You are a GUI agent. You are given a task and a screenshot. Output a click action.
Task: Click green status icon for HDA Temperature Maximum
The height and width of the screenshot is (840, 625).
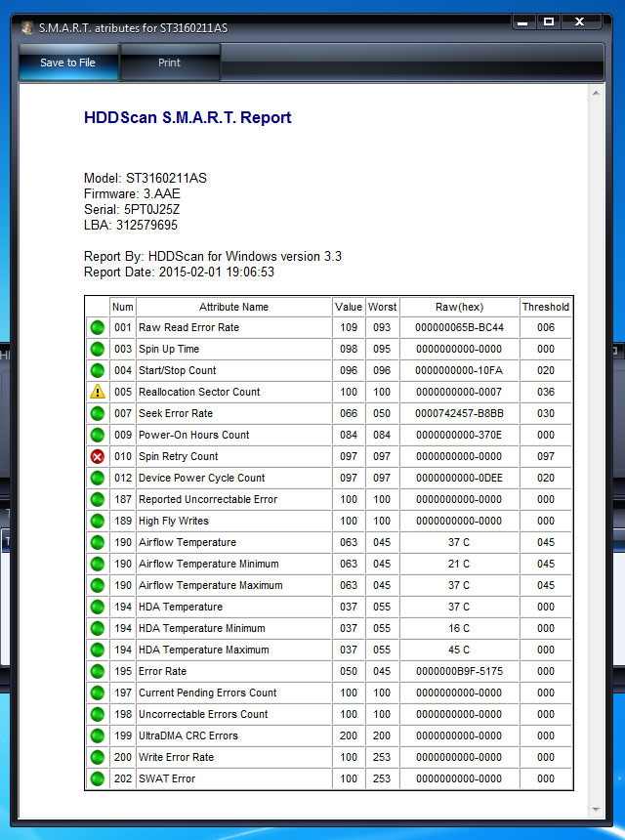(98, 650)
